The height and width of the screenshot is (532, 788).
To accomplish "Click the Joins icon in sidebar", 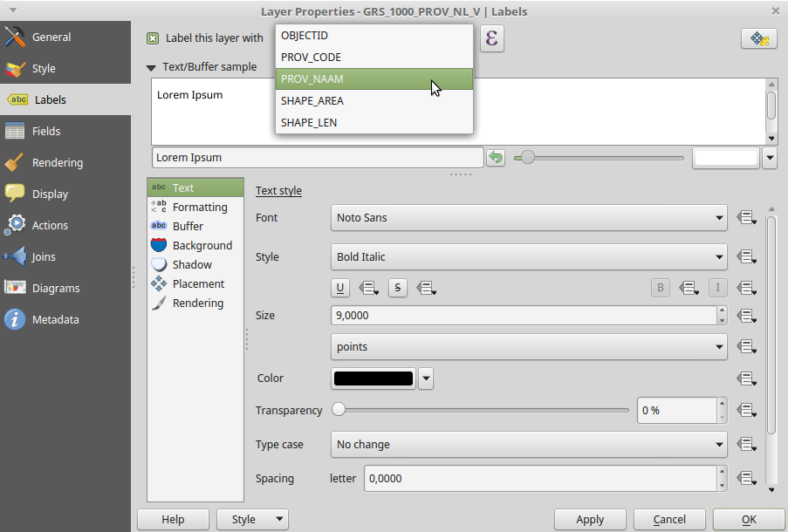I will pos(15,257).
